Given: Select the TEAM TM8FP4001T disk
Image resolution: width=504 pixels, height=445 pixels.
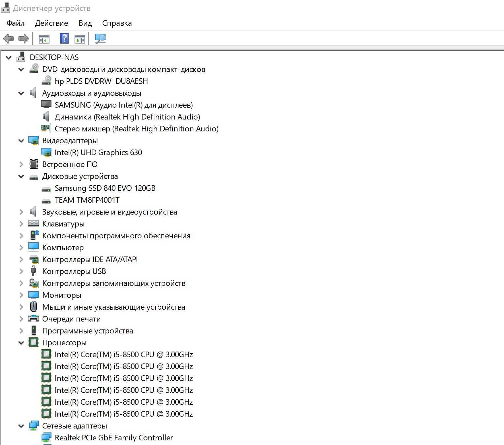Looking at the screenshot, I should [x=87, y=200].
